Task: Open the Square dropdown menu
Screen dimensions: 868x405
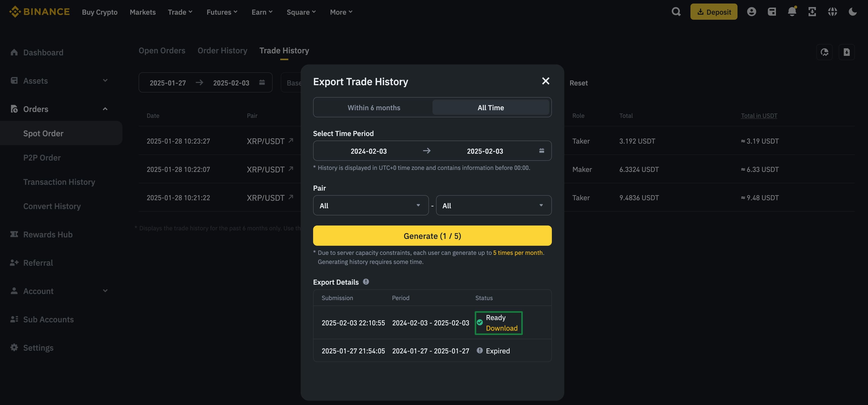Action: pyautogui.click(x=301, y=12)
